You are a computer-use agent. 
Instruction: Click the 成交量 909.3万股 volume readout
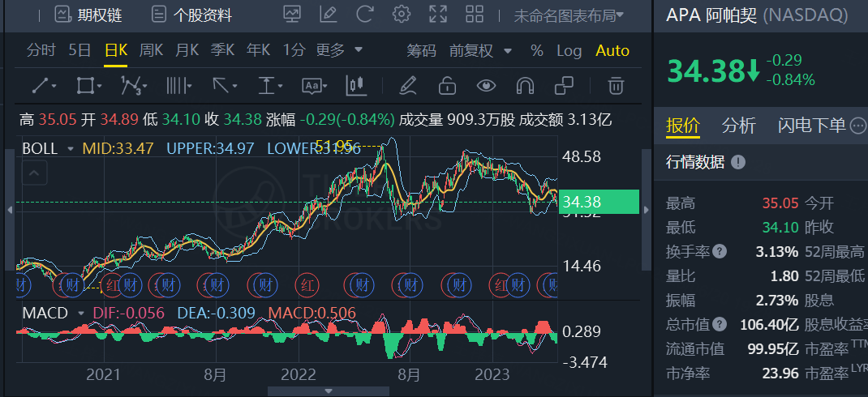pyautogui.click(x=457, y=119)
